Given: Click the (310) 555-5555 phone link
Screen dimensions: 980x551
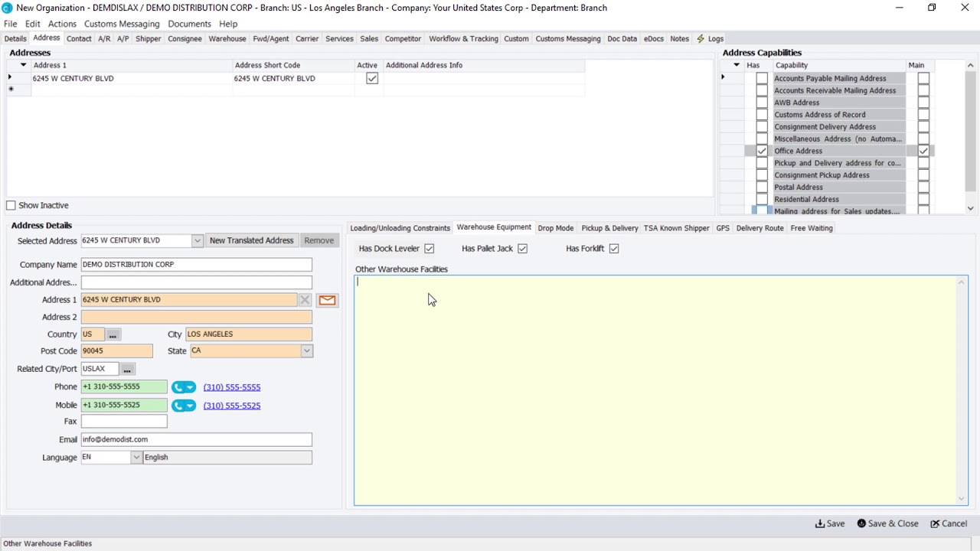Looking at the screenshot, I should pyautogui.click(x=232, y=387).
